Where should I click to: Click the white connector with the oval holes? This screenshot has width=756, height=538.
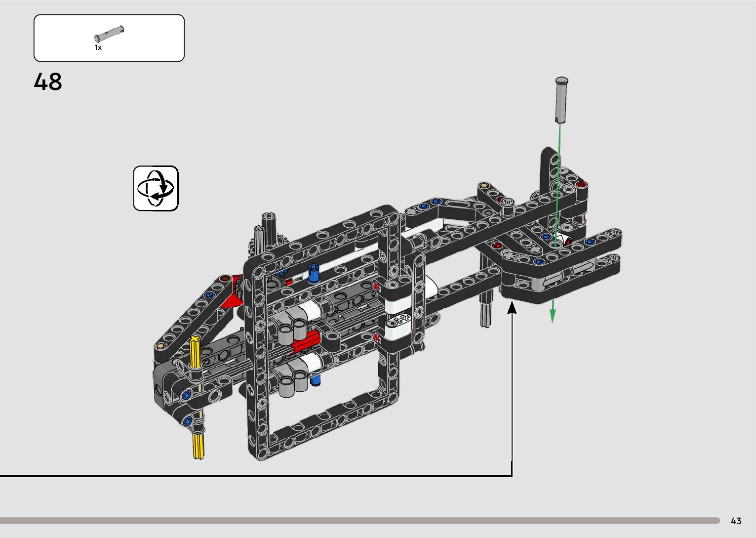point(399,321)
